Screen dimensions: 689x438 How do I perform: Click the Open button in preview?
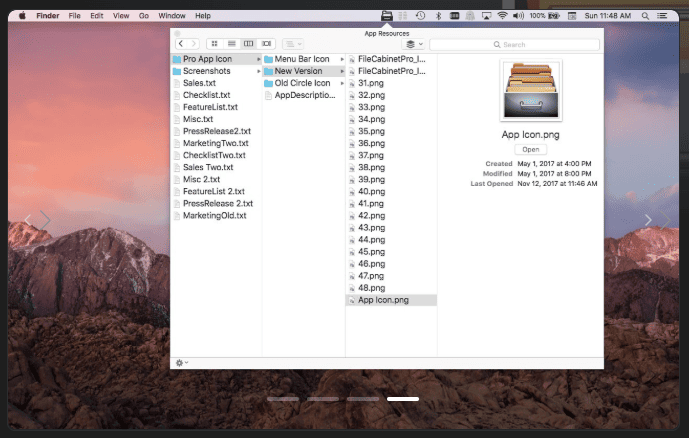point(530,149)
